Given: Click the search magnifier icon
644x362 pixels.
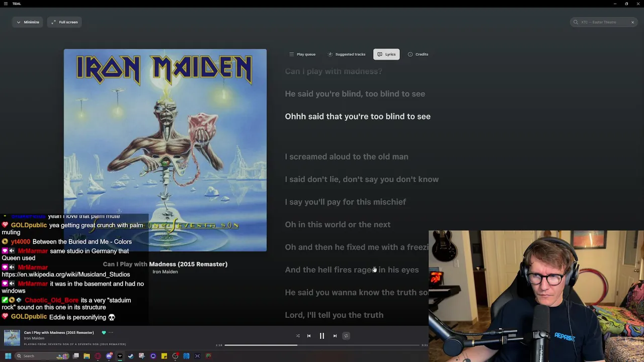Looking at the screenshot, I should coord(576,22).
